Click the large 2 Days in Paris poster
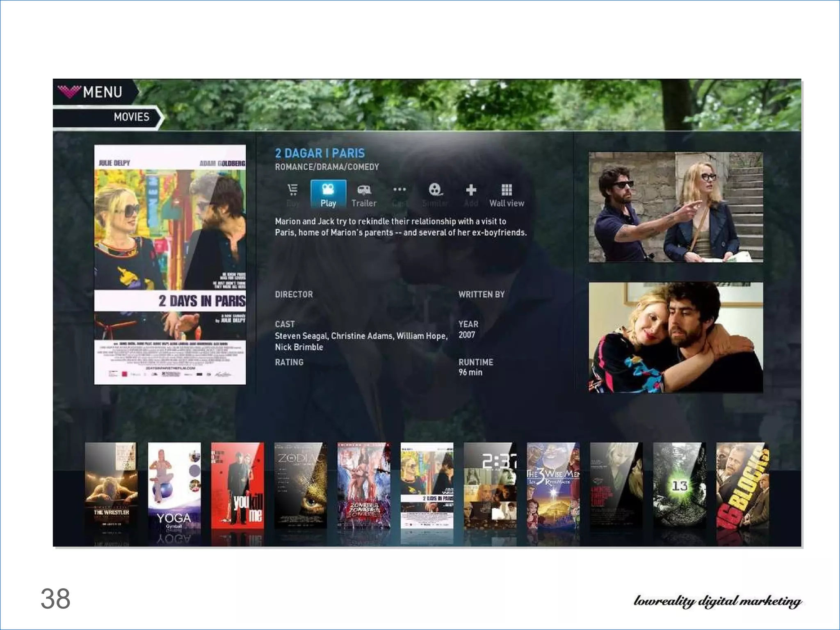The image size is (840, 630). point(170,265)
